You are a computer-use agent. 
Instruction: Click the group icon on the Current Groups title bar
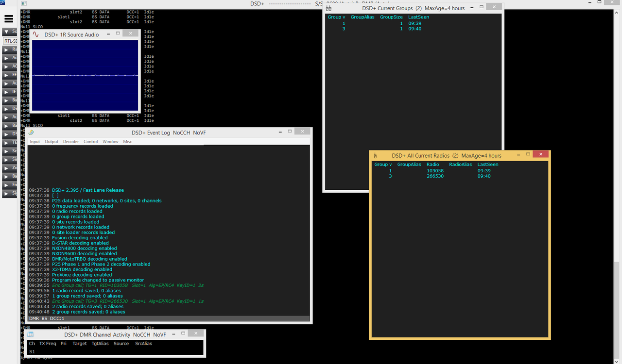pos(328,7)
